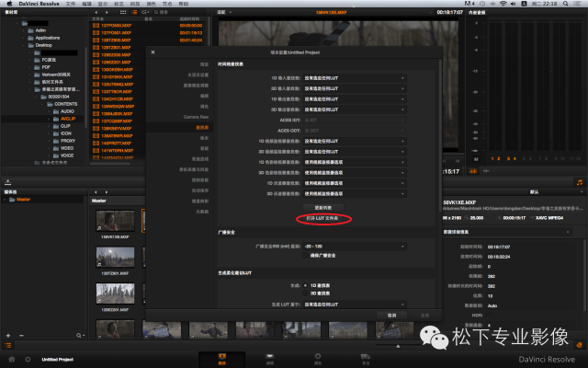Click the orange icon at bottom right
Image resolution: width=588 pixels, height=368 pixels.
579,345
